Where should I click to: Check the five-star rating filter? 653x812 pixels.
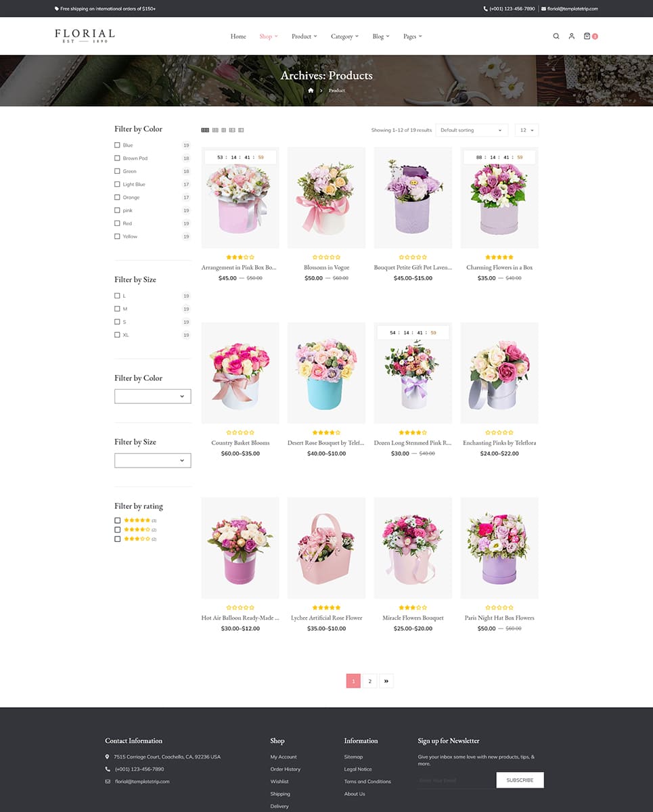tap(118, 520)
